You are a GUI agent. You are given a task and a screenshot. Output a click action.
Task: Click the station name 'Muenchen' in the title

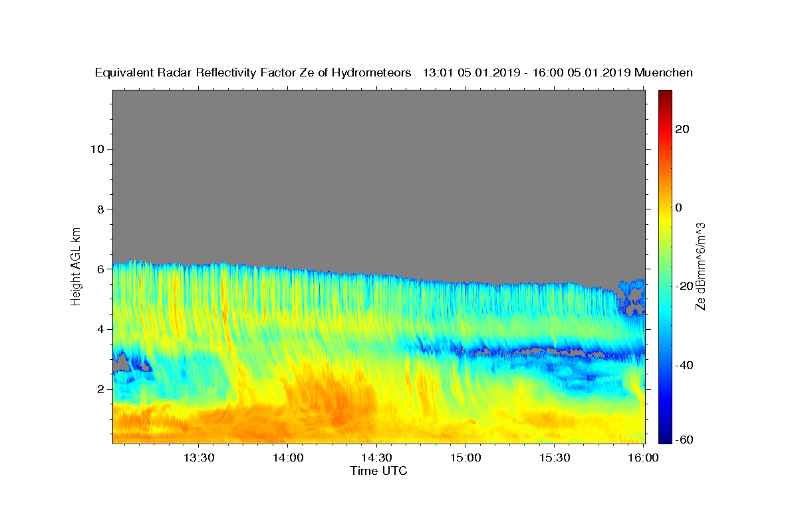click(664, 73)
